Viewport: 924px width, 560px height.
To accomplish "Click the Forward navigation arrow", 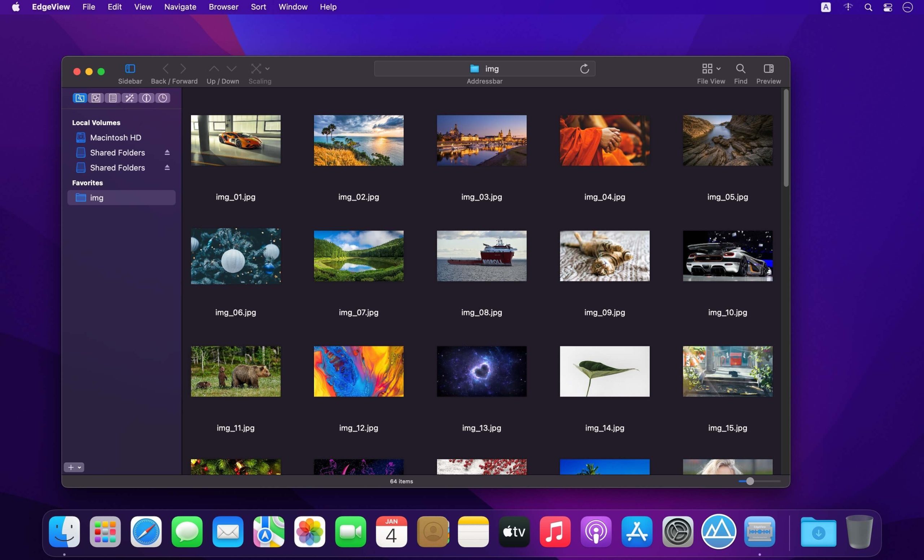I will coord(183,69).
